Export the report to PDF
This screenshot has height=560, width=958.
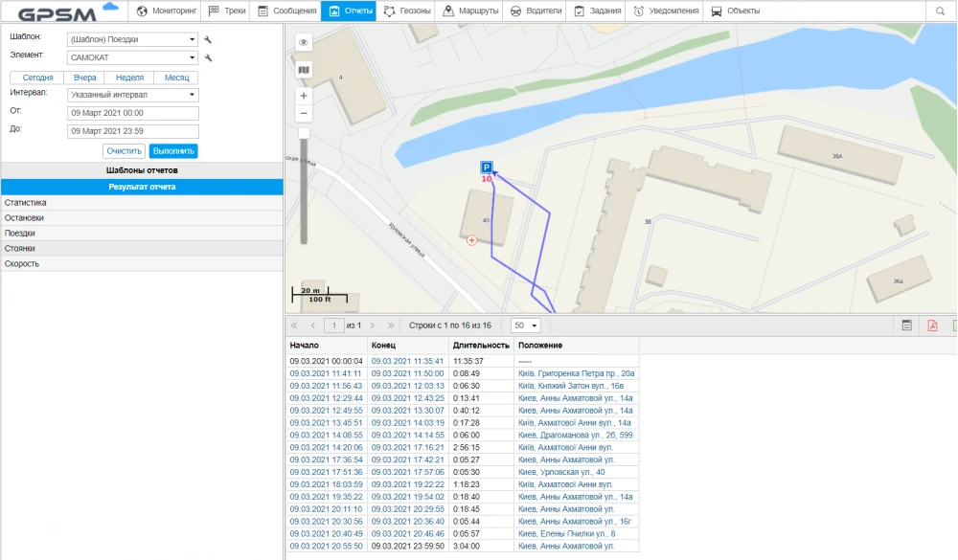pos(931,325)
